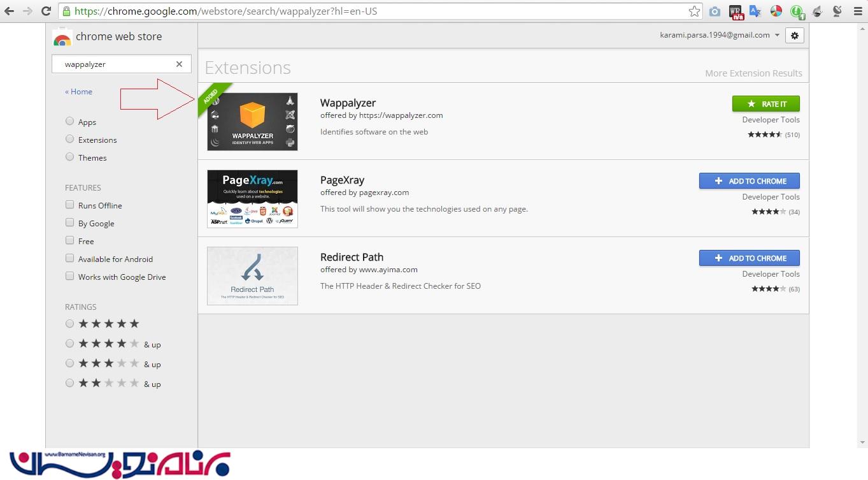Open the WR n/a extension icon
Image resolution: width=868 pixels, height=480 pixels.
pyautogui.click(x=736, y=11)
